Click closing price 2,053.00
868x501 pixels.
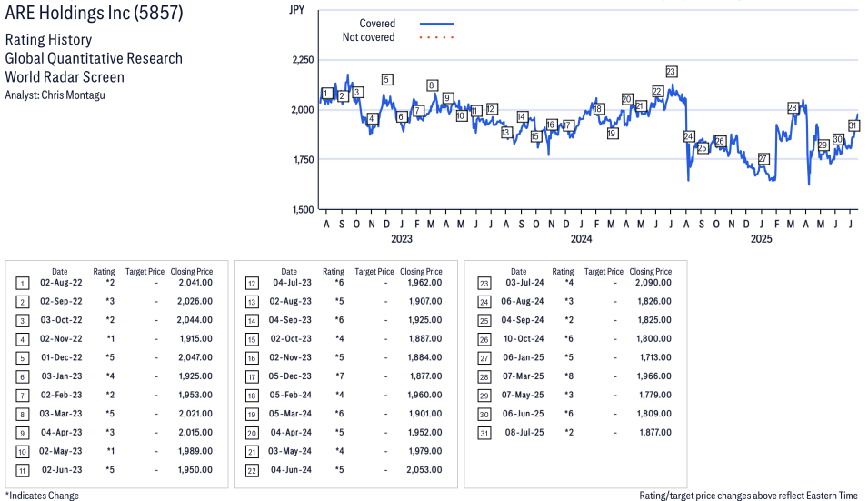point(424,469)
